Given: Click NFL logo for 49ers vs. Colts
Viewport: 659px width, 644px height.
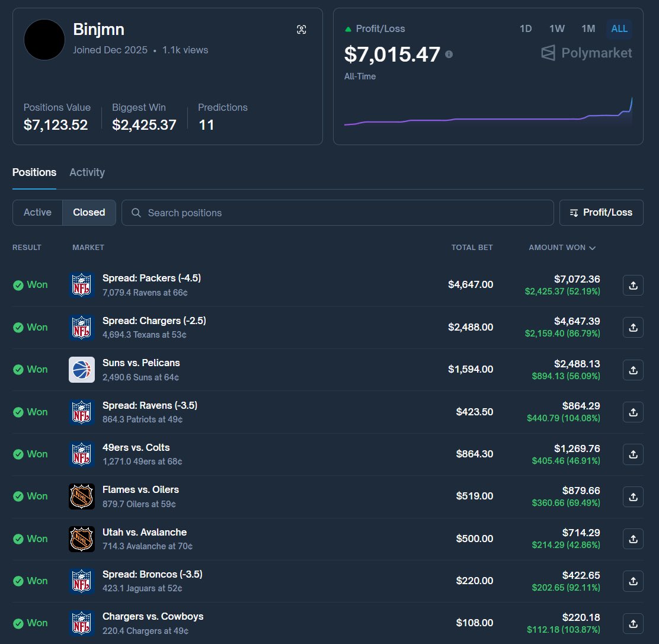Looking at the screenshot, I should 82,454.
